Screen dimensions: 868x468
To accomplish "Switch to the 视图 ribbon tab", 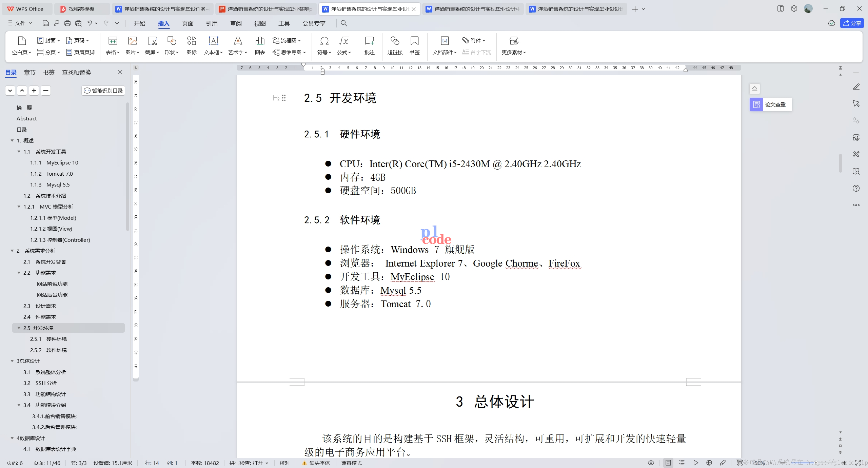I will pyautogui.click(x=260, y=23).
